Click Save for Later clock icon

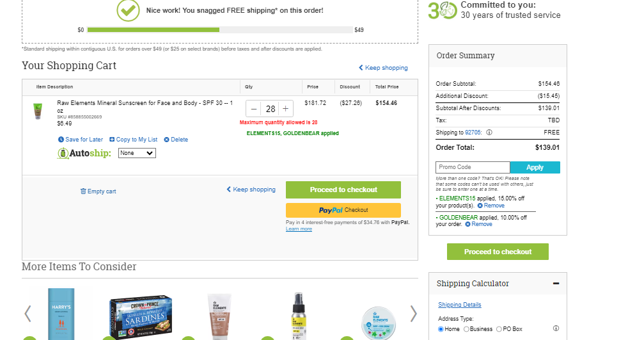(x=61, y=140)
